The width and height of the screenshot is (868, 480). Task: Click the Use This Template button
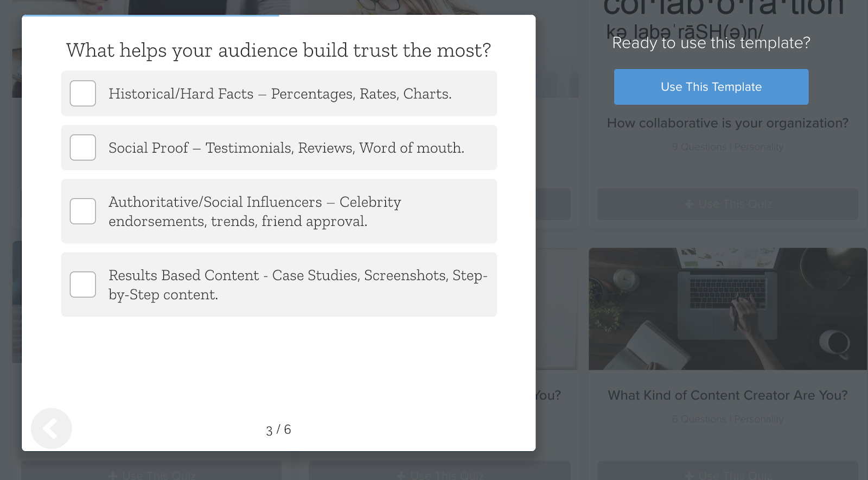711,87
